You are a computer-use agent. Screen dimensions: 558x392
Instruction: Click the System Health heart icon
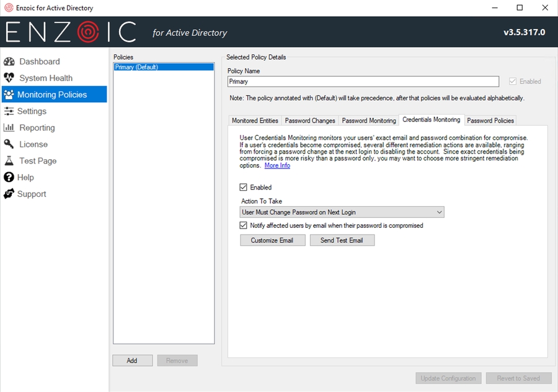[x=9, y=78]
